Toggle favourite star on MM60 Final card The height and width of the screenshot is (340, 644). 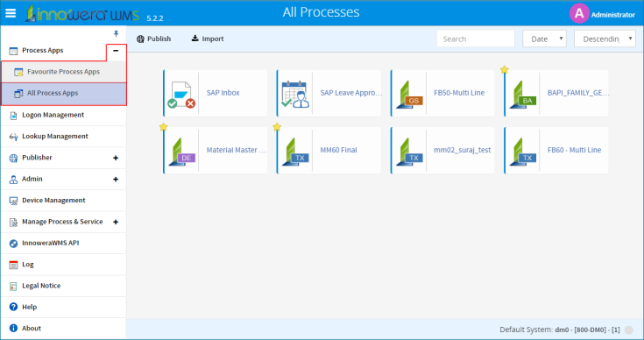point(277,127)
